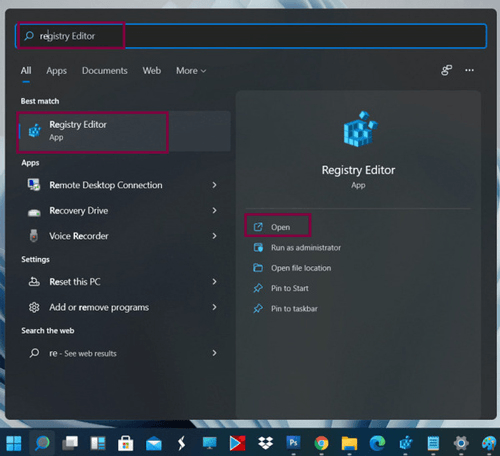This screenshot has width=500, height=456.
Task: Open File Explorer from taskbar
Action: (x=349, y=444)
